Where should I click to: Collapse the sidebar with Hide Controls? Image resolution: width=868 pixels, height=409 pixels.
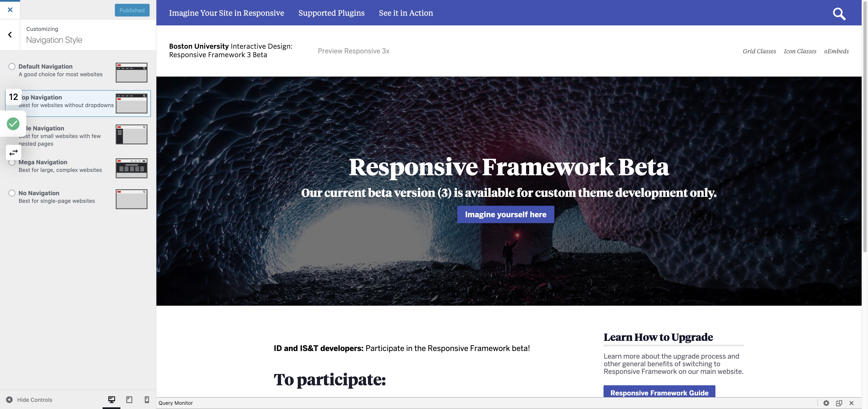[x=29, y=399]
